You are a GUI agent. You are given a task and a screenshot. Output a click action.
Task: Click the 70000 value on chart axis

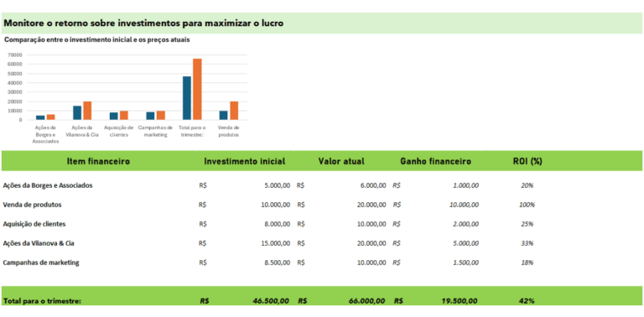click(x=16, y=55)
